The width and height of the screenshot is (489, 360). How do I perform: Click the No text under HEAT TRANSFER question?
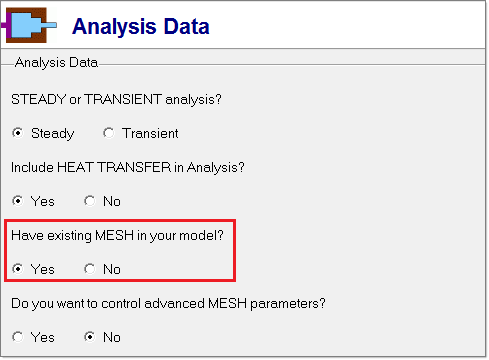point(112,202)
